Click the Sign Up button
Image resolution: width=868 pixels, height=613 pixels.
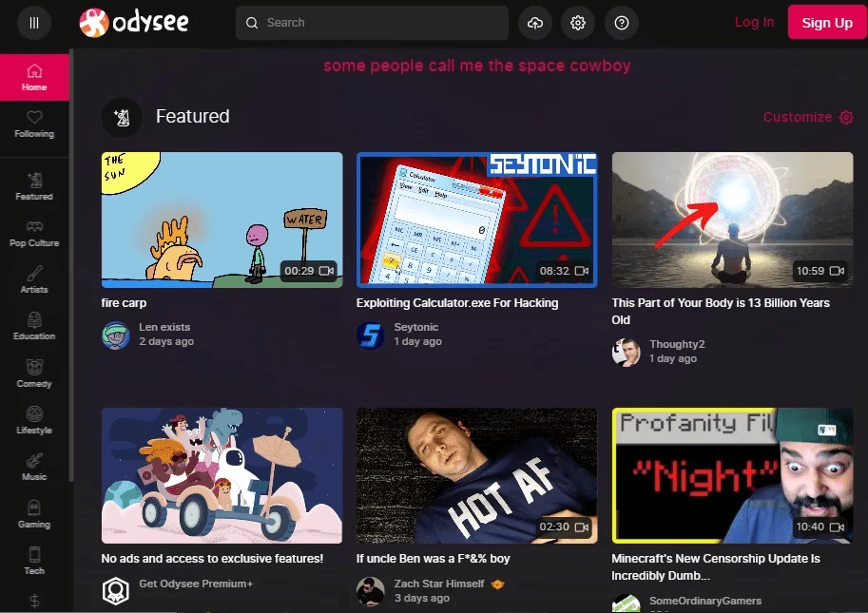point(827,23)
